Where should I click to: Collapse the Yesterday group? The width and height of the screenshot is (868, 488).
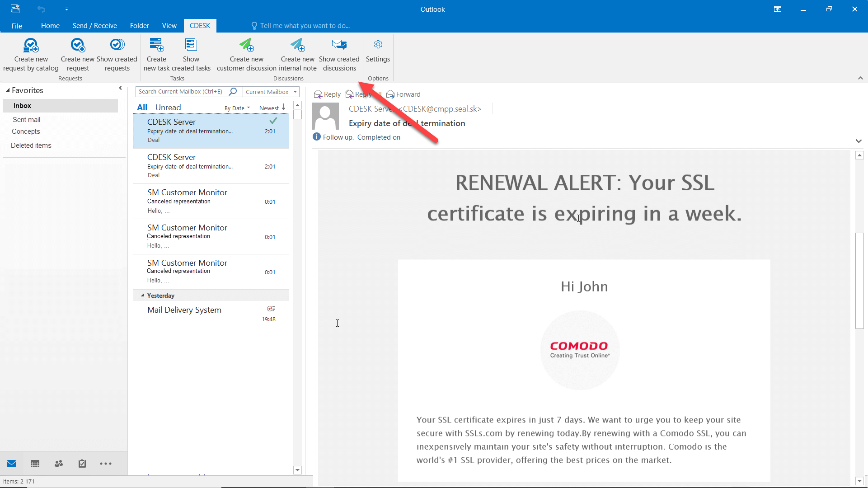tap(142, 296)
